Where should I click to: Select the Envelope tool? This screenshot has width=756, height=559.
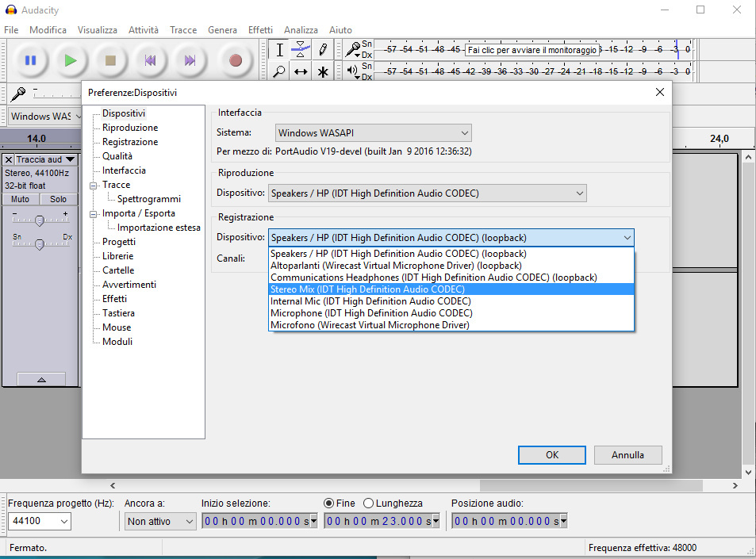tap(301, 50)
